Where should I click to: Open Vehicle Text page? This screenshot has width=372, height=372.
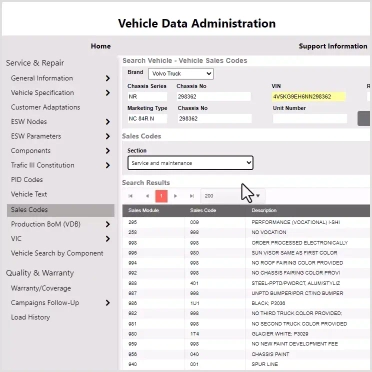point(29,194)
